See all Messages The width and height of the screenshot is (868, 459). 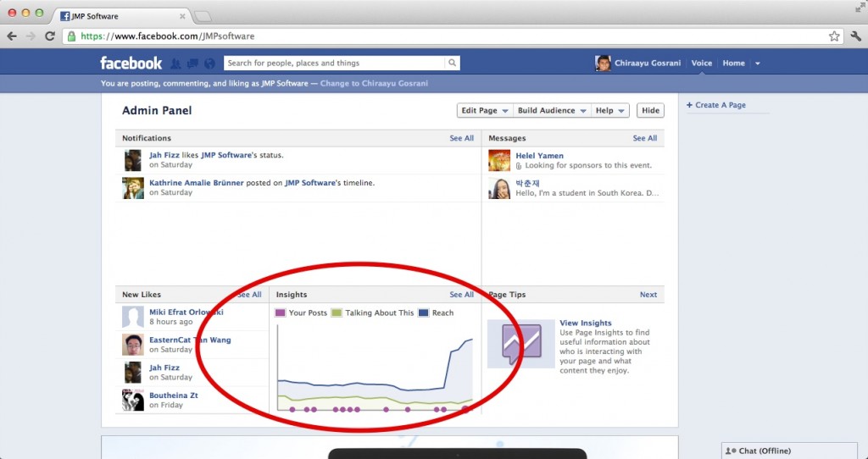coord(645,138)
